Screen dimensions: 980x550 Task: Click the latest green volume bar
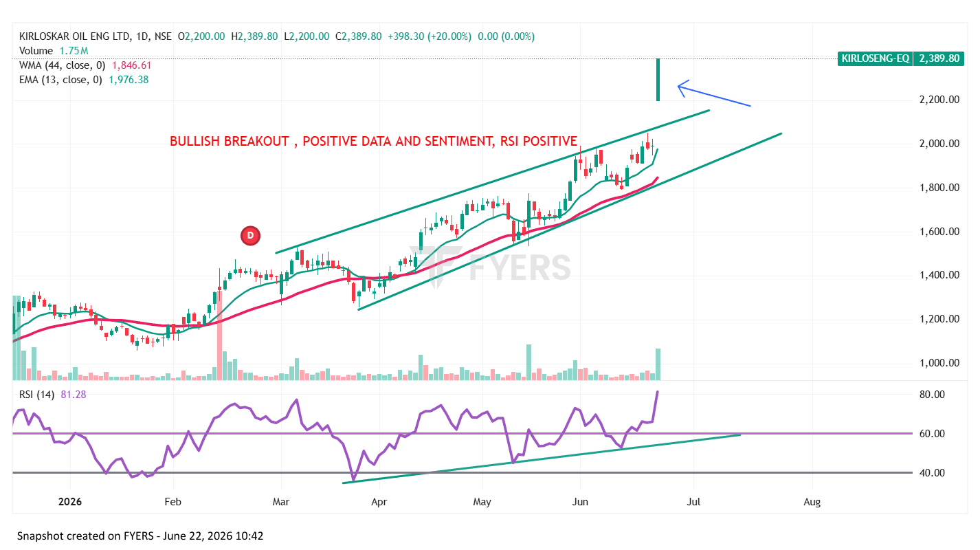(658, 364)
